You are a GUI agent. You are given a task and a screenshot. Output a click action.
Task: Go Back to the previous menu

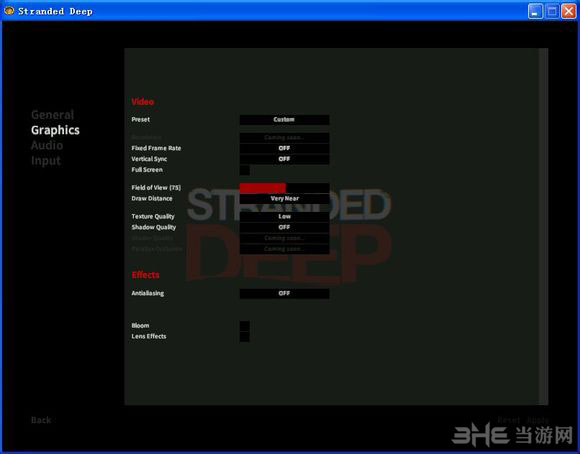[x=41, y=420]
